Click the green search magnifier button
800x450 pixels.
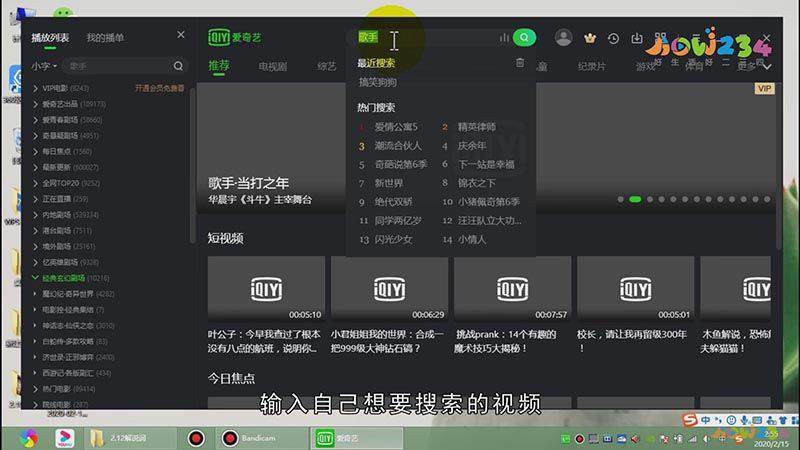[524, 38]
